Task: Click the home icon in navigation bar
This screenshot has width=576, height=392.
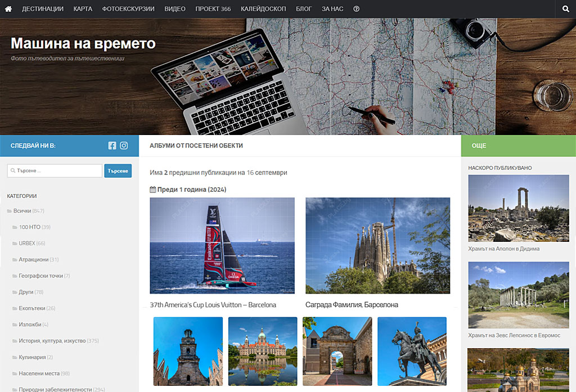Action: coord(8,9)
